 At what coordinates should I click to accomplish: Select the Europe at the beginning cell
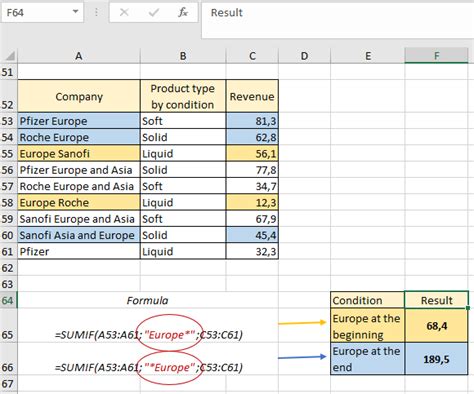[368, 326]
